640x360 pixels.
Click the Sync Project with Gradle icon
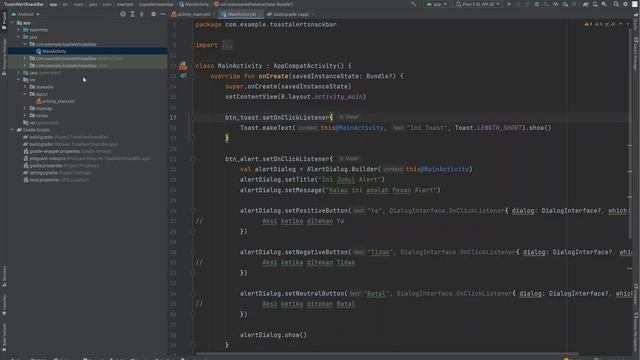[586, 4]
